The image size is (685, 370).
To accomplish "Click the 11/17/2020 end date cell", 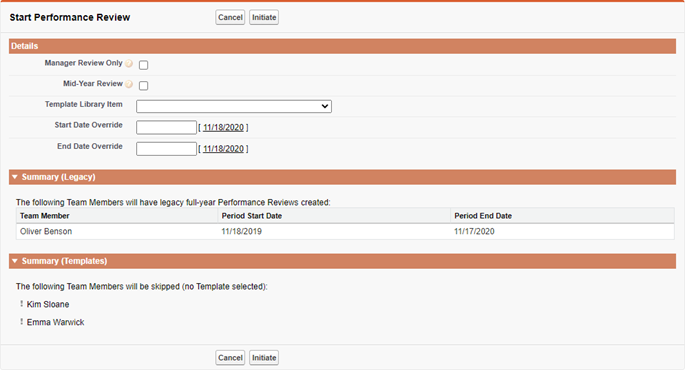I will (562, 232).
